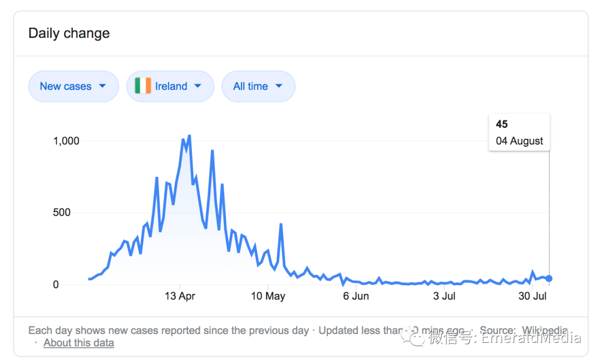Click the 10 May axis label

click(x=268, y=296)
